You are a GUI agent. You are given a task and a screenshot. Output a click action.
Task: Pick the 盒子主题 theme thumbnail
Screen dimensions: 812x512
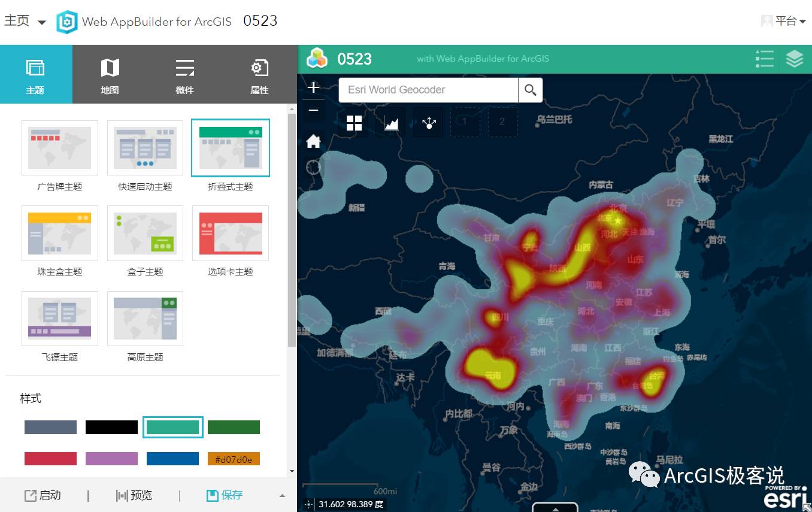click(145, 234)
